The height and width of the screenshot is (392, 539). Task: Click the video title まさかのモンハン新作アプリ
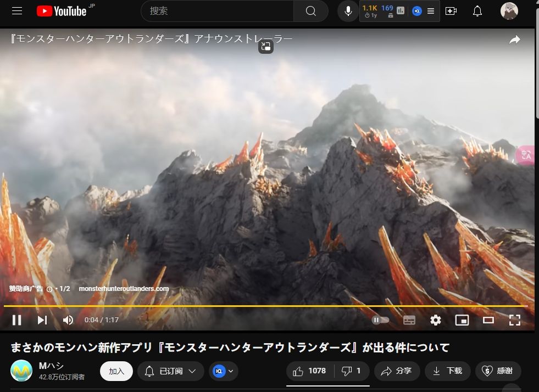pos(230,348)
